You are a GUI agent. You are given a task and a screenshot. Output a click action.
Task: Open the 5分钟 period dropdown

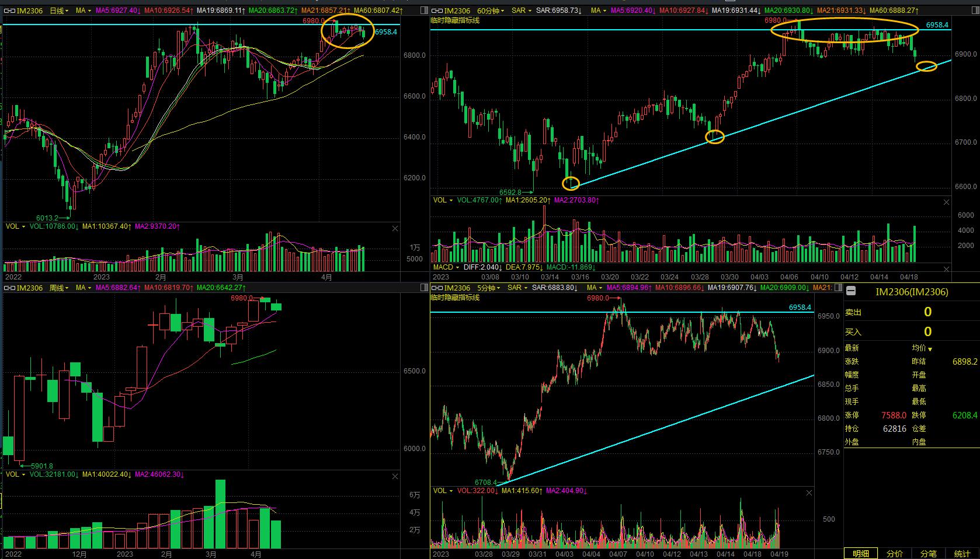(x=489, y=288)
